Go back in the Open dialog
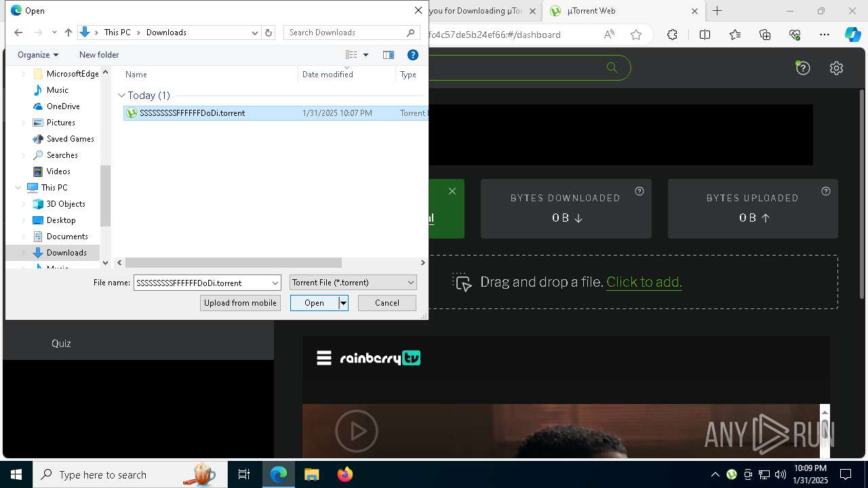 tap(18, 33)
